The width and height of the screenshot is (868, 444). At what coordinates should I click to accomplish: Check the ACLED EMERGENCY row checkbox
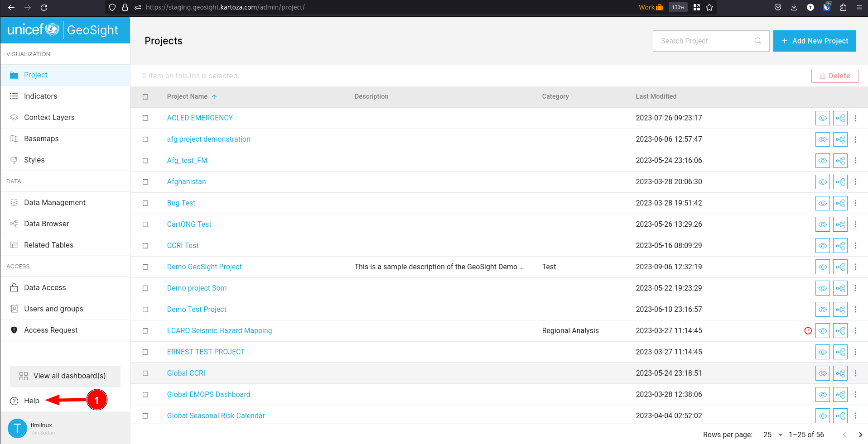pyautogui.click(x=145, y=118)
